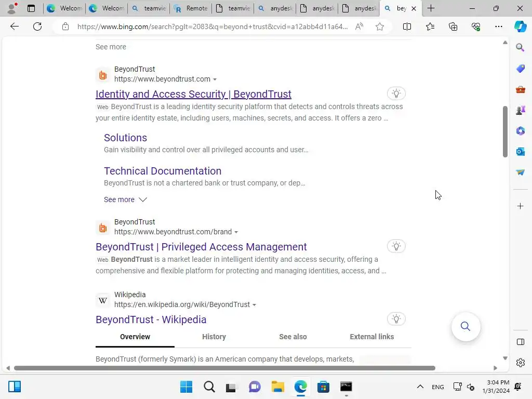Image resolution: width=532 pixels, height=399 pixels.
Task: Open a new browser tab
Action: pyautogui.click(x=431, y=8)
